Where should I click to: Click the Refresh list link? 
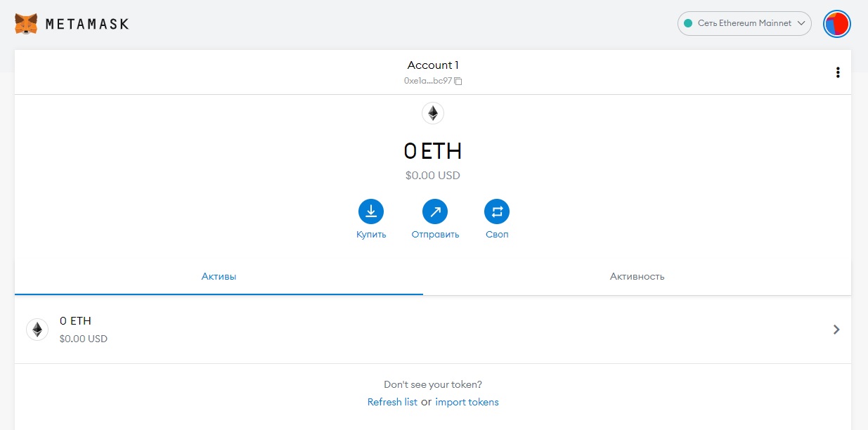[x=392, y=403]
